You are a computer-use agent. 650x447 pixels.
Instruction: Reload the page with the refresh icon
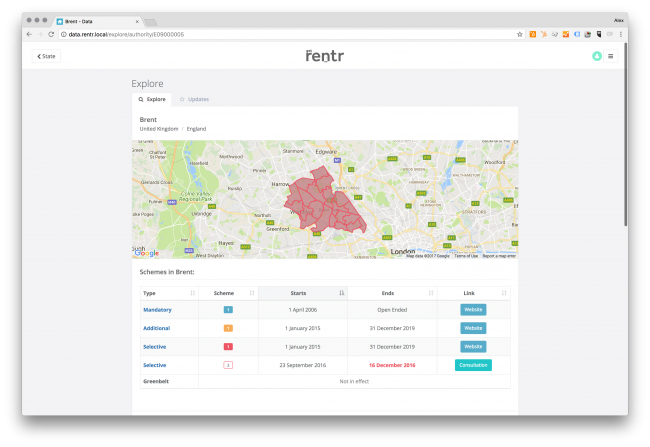point(51,34)
